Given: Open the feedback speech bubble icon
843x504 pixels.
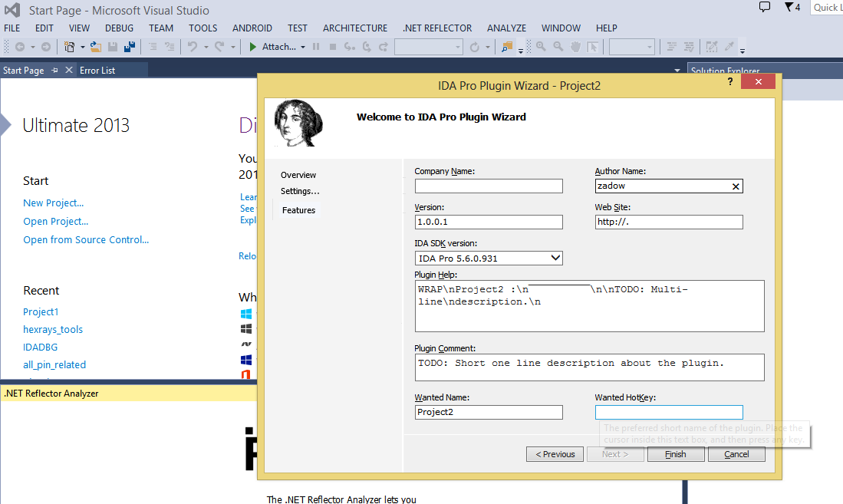Looking at the screenshot, I should [764, 7].
